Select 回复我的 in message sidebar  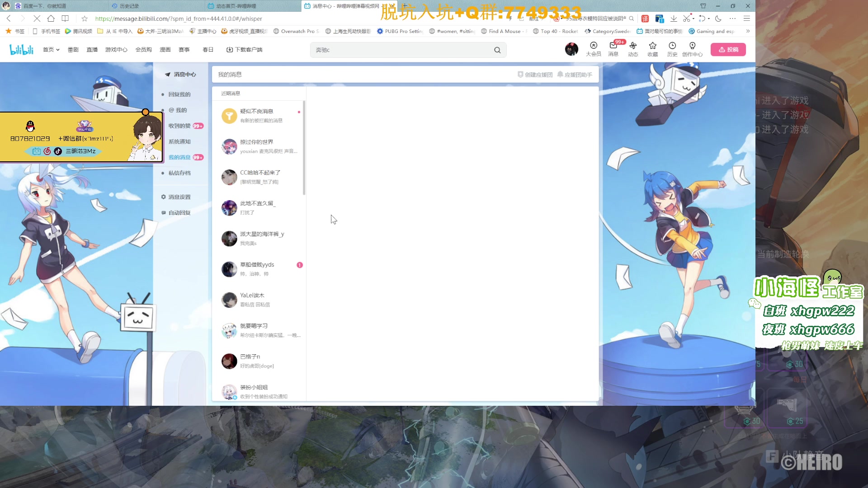[179, 94]
